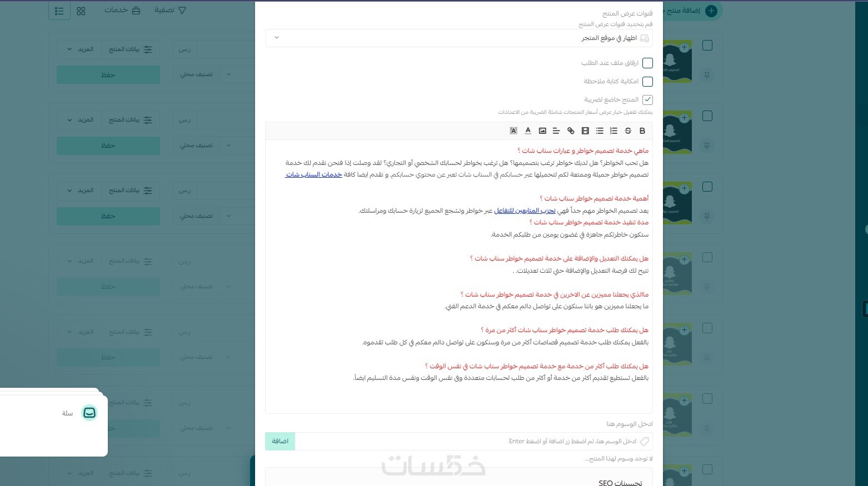Click the اضافة button to add tag
Screen dimensions: 868x486
tap(280, 442)
